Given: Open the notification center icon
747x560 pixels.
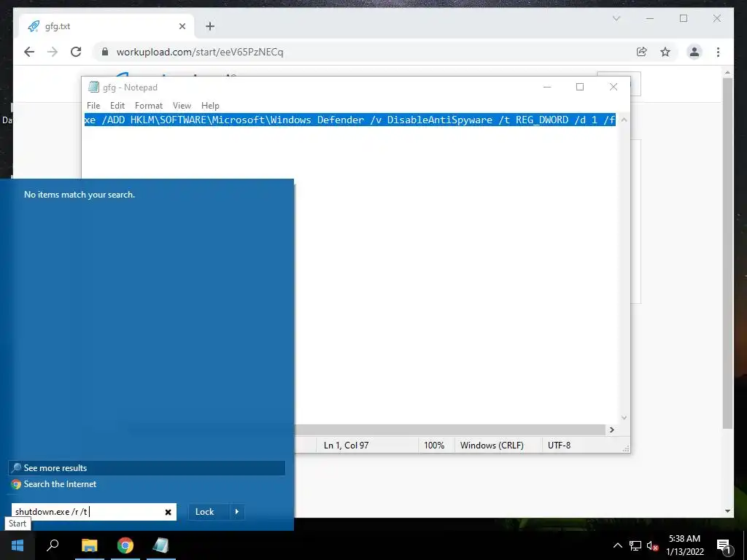Looking at the screenshot, I should point(724,545).
